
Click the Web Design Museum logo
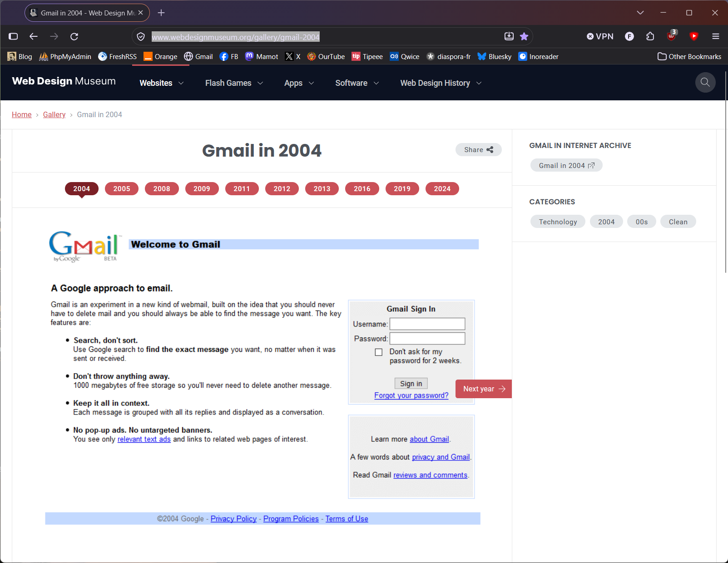(x=64, y=81)
